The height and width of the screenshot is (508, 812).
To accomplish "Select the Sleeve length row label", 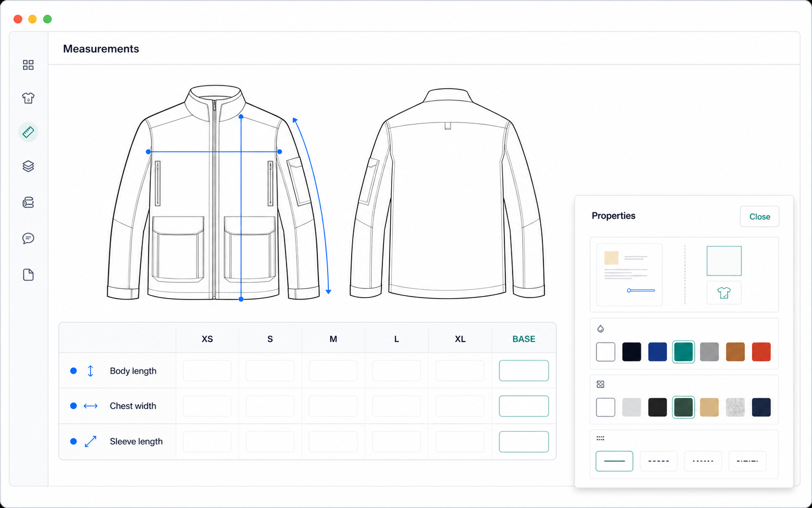I will click(136, 441).
